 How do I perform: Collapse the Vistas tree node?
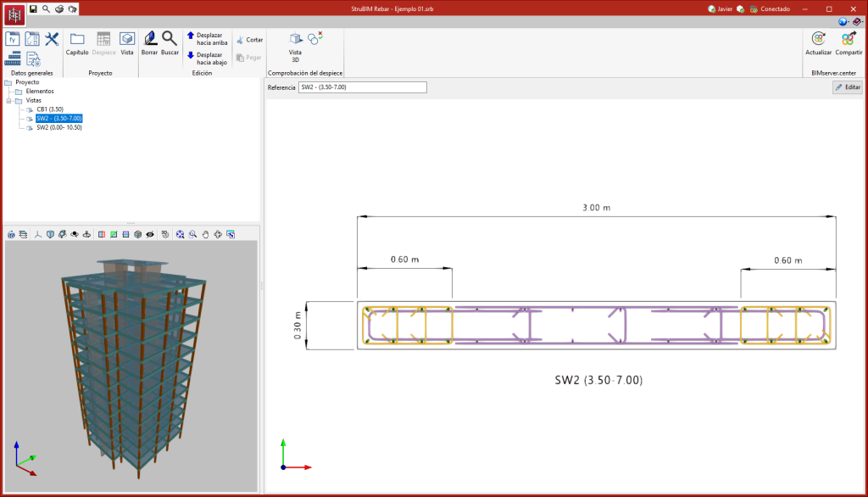(8, 100)
